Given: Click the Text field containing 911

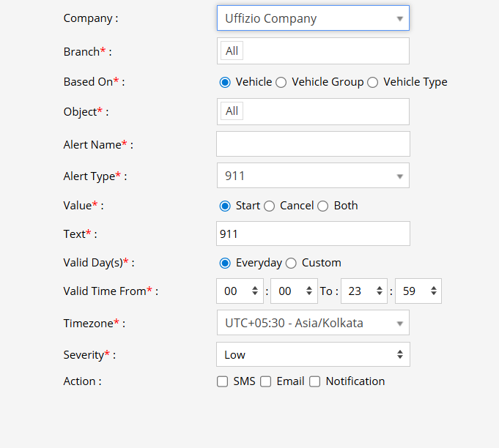Looking at the screenshot, I should tap(313, 234).
